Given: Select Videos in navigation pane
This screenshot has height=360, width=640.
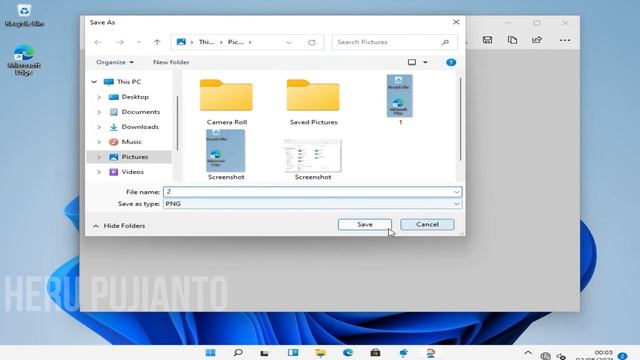Looking at the screenshot, I should (x=132, y=172).
